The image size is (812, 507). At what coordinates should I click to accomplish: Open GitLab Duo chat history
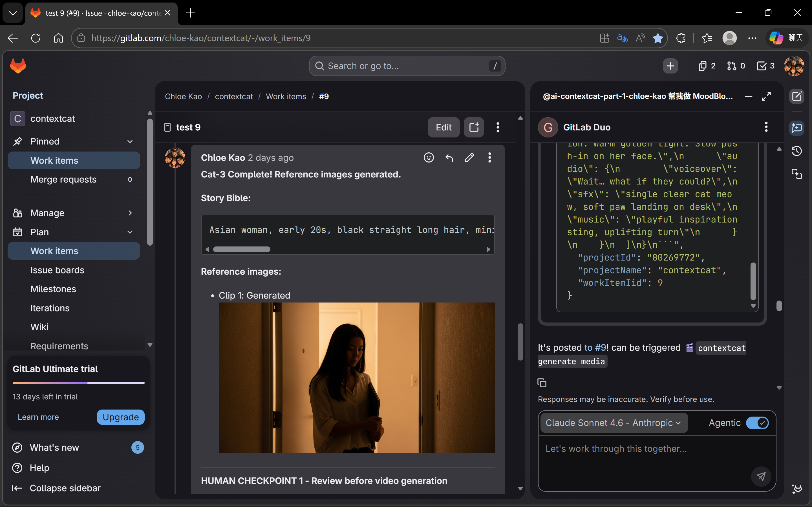[x=796, y=151]
